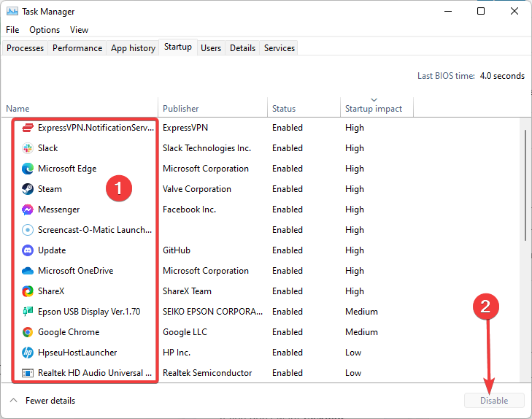
Task: Click the Realtek HD Audio icon
Action: [x=28, y=373]
